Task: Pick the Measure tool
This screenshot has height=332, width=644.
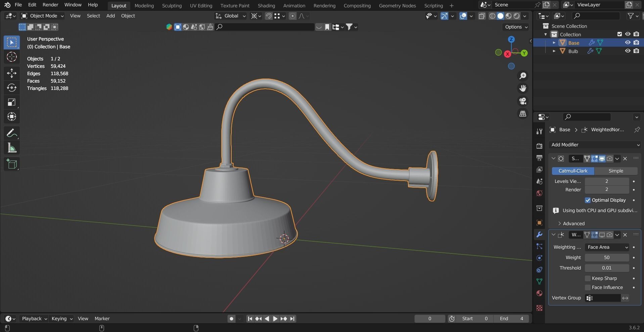Action: tap(12, 148)
